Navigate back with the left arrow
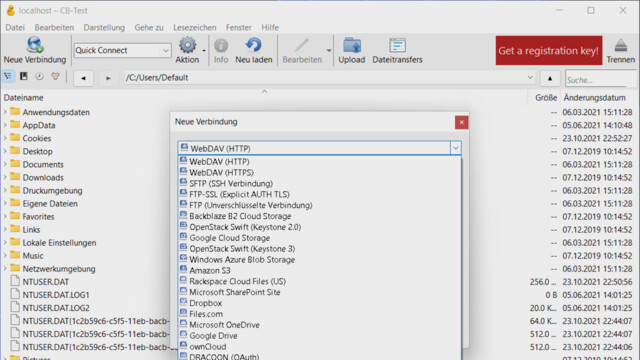640x360 pixels. coord(83,78)
